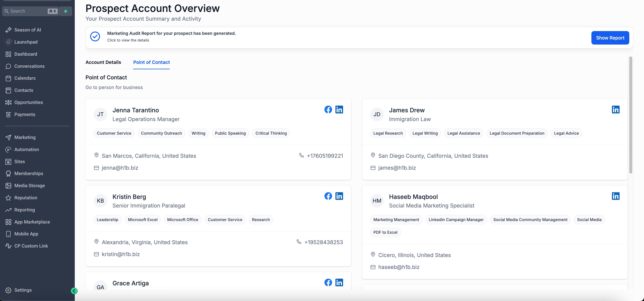Select the Point of Contact tab

(151, 62)
